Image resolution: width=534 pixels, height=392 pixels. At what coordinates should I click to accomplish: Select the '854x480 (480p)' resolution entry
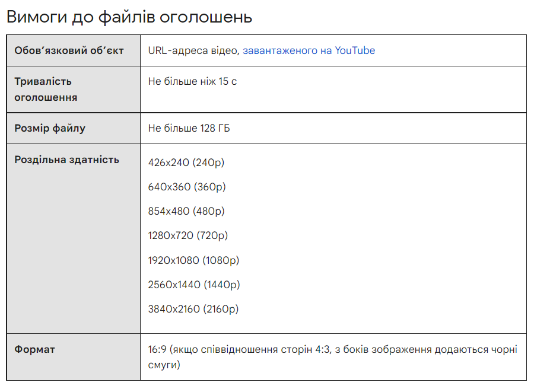click(186, 211)
